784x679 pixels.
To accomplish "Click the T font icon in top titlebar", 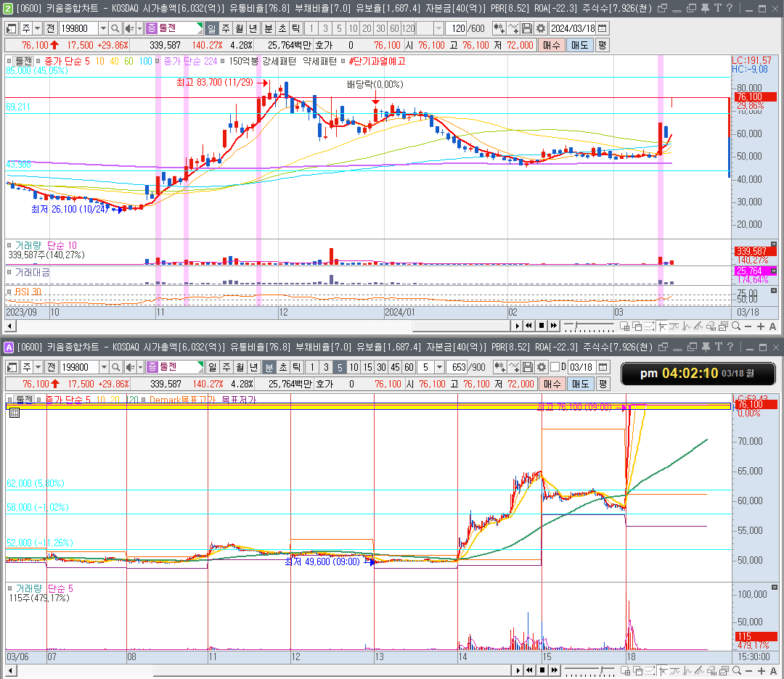I will (x=717, y=8).
